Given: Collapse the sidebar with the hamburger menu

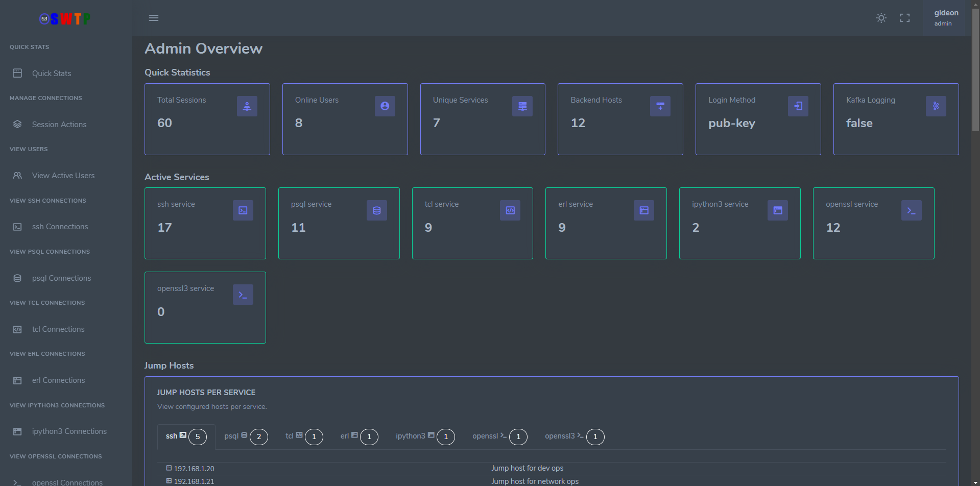Looking at the screenshot, I should [154, 18].
